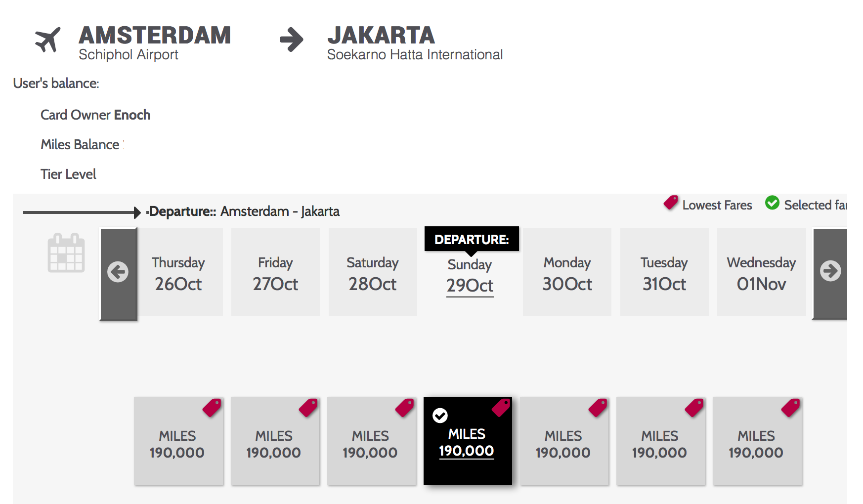Click the DEPARTURE banner above Sunday

pos(472,239)
